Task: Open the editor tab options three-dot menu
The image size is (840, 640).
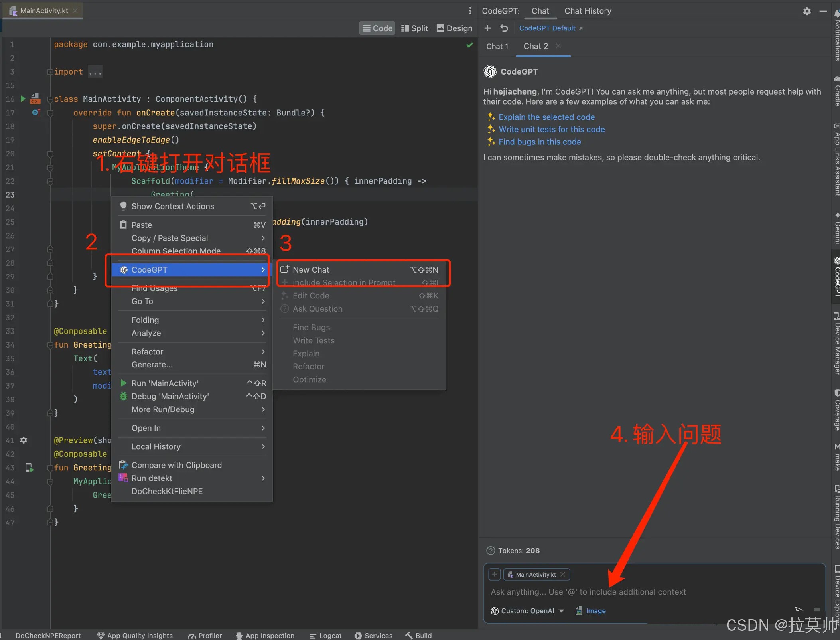Action: [x=470, y=11]
